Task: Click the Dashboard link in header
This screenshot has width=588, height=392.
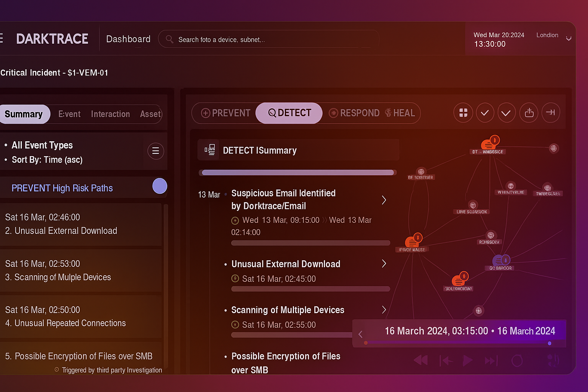Action: 128,39
